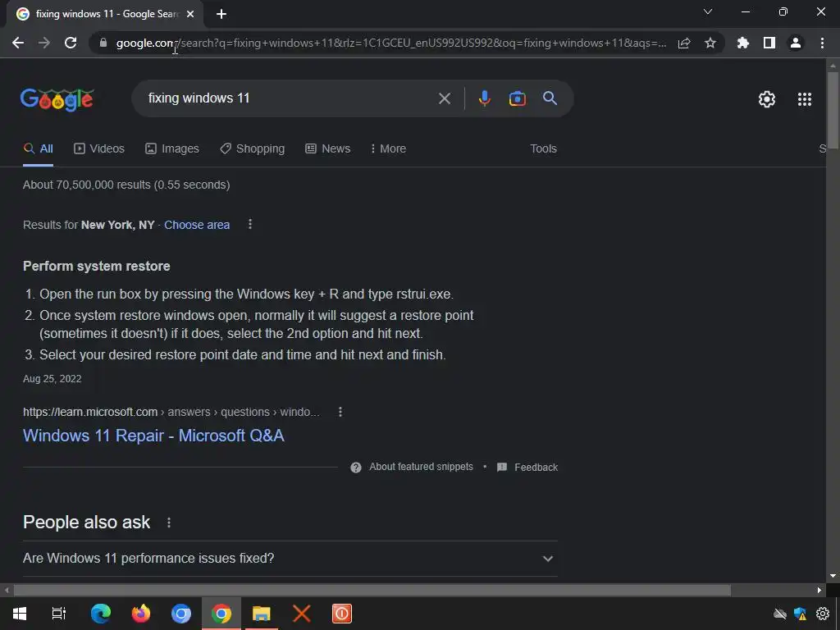This screenshot has width=840, height=630.
Task: Open the red power icon app
Action: [342, 614]
